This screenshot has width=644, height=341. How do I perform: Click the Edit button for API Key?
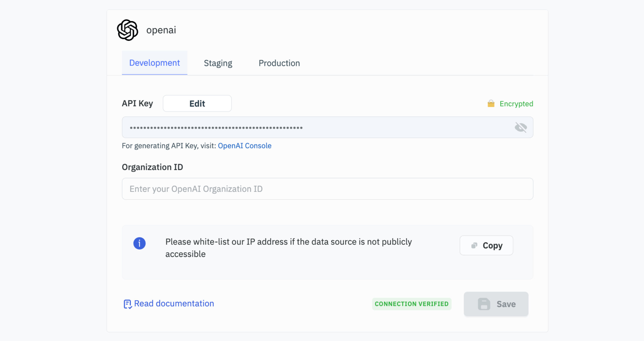[197, 103]
